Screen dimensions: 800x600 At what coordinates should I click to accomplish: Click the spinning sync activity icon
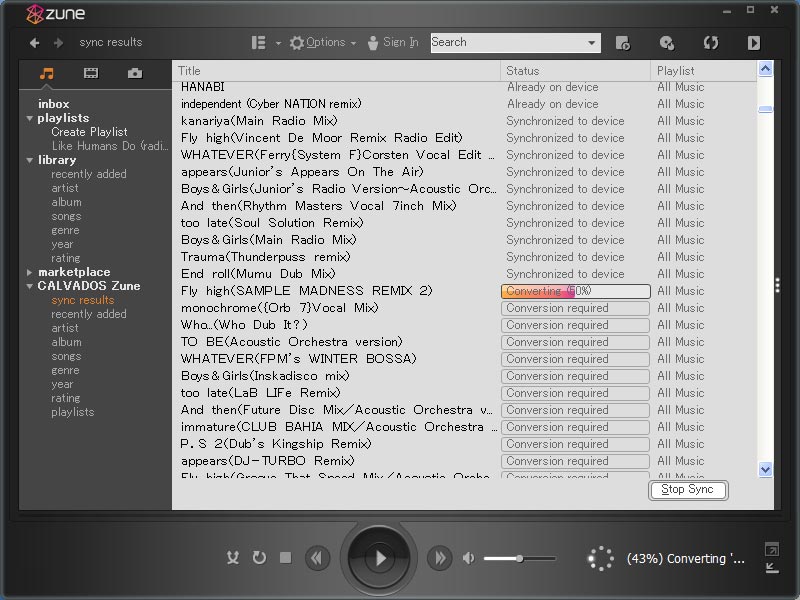pyautogui.click(x=601, y=559)
